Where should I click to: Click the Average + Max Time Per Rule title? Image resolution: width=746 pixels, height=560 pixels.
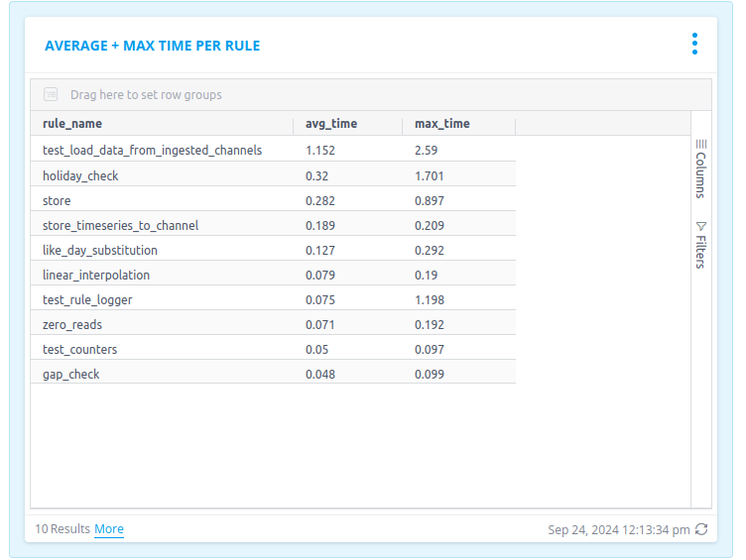coord(153,46)
